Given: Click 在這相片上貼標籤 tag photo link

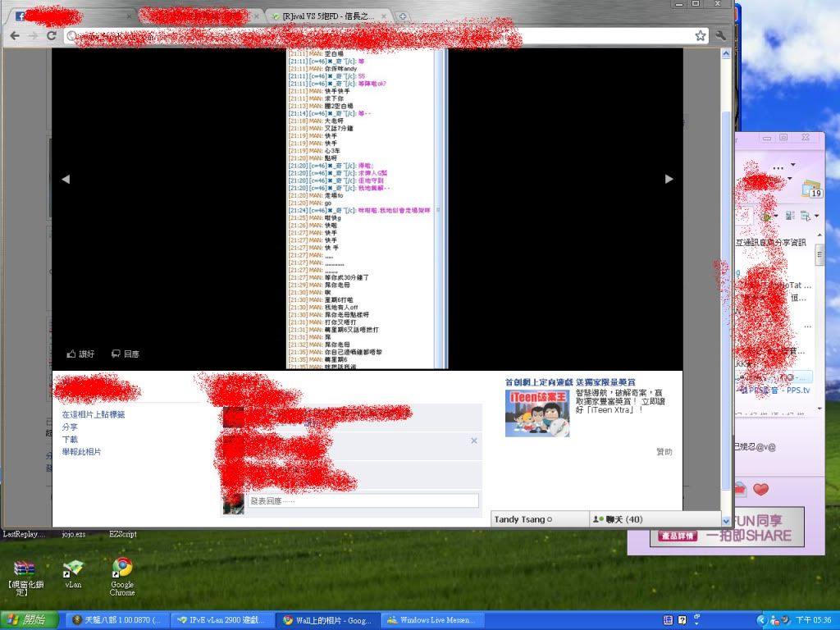Looking at the screenshot, I should (94, 415).
